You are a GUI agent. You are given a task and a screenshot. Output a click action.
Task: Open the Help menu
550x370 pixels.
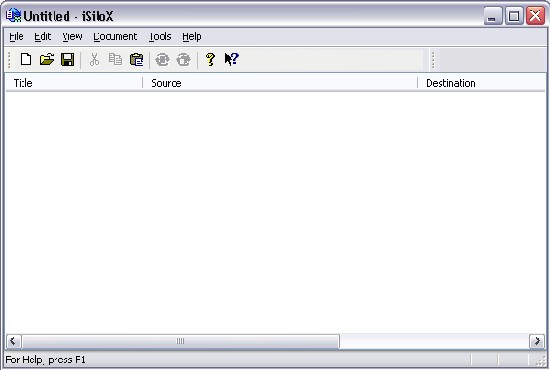click(x=192, y=36)
